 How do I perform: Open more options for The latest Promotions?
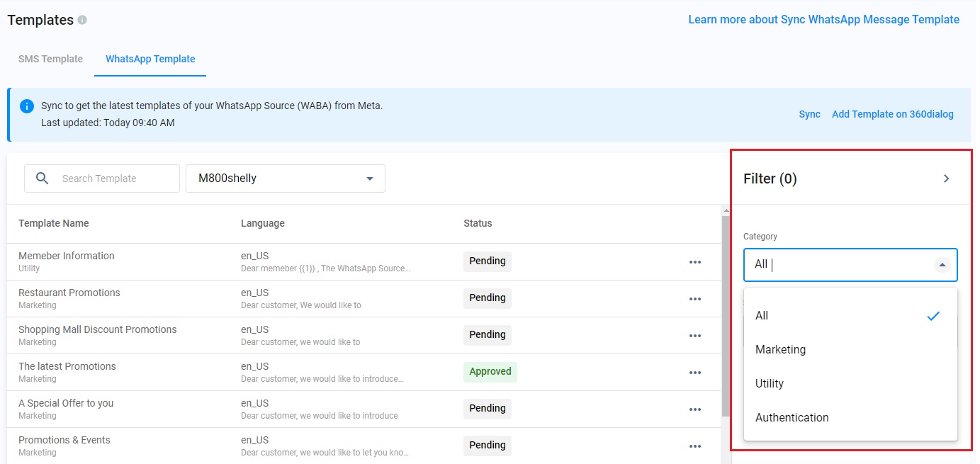(694, 373)
